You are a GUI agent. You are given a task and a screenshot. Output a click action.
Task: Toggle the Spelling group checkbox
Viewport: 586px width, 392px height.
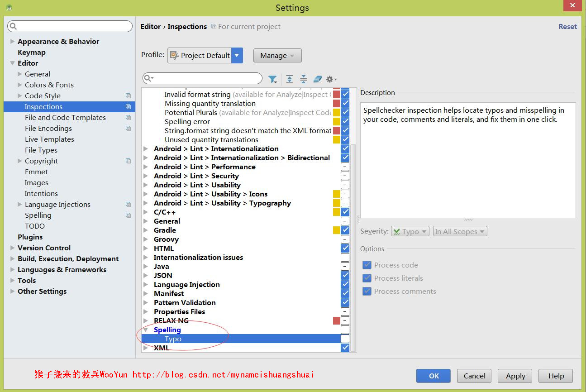pos(345,330)
